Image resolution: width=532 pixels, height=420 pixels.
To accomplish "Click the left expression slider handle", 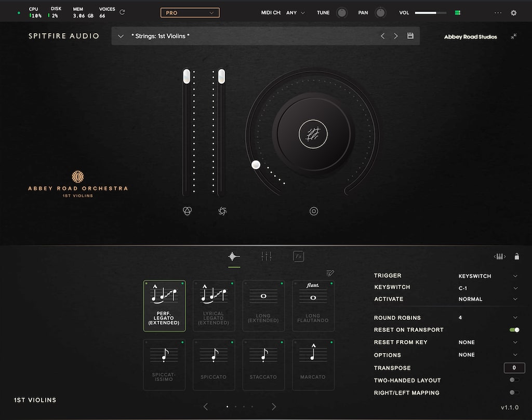I will click(x=187, y=76).
